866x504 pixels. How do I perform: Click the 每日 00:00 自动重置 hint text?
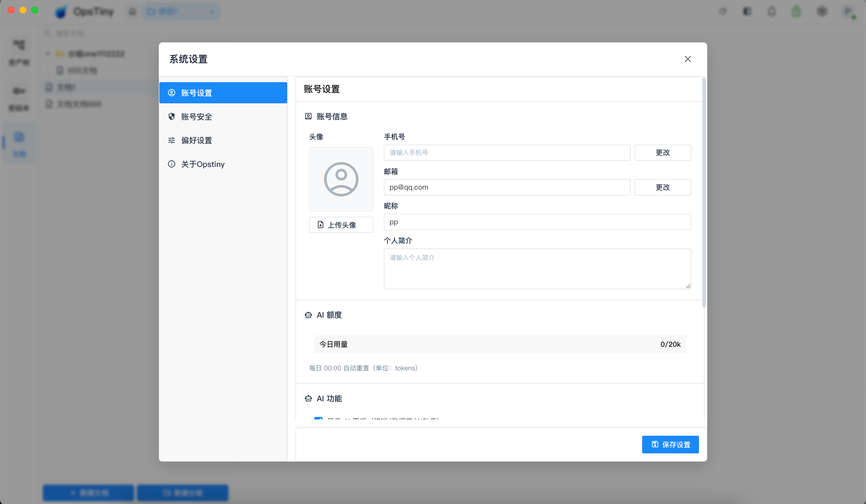[363, 368]
